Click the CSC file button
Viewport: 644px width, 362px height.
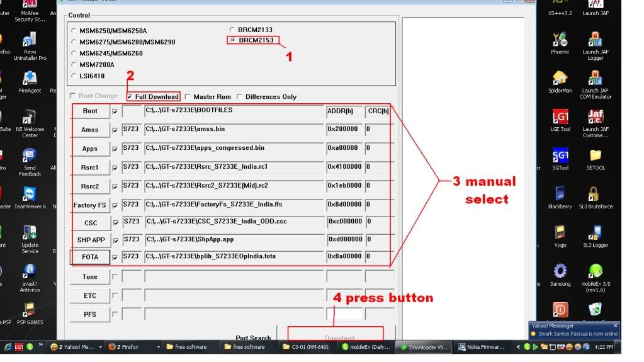click(x=91, y=223)
